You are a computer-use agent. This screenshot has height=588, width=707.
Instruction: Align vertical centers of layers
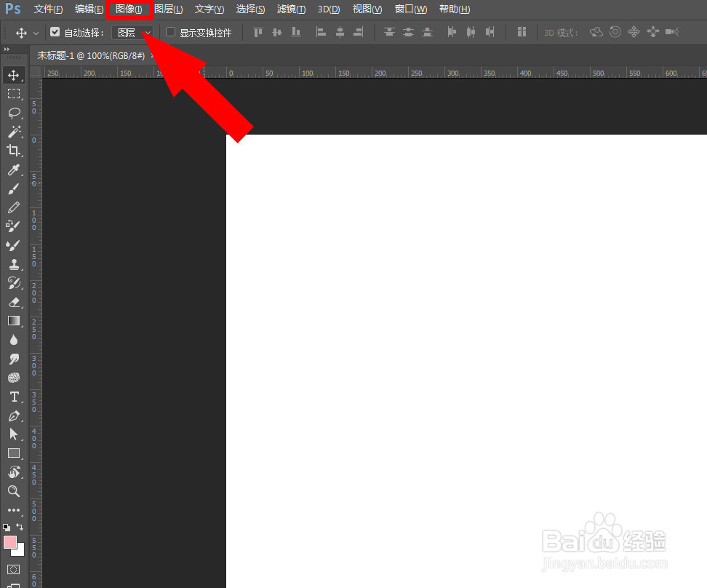tap(277, 32)
